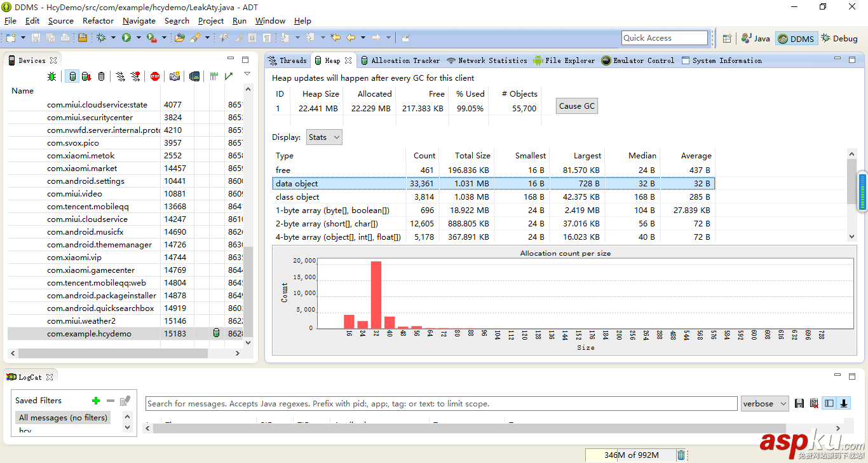Switch to the Debug perspective
868x463 pixels.
coord(839,38)
